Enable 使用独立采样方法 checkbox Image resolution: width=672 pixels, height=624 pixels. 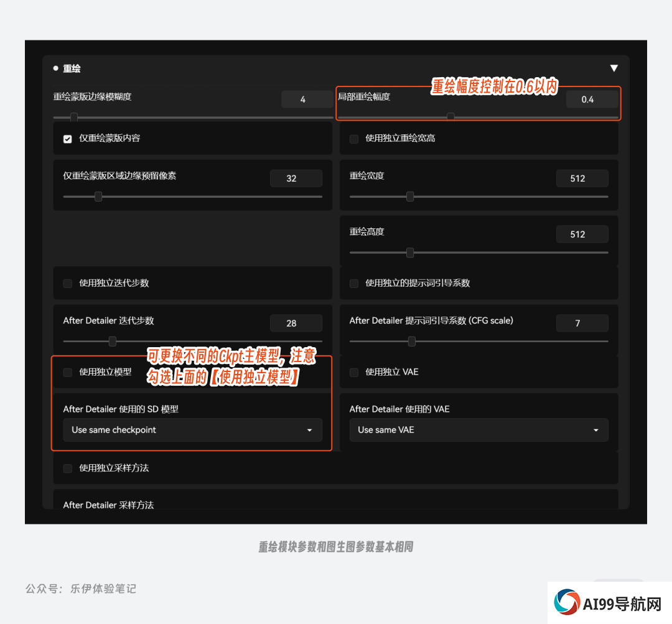click(x=68, y=468)
